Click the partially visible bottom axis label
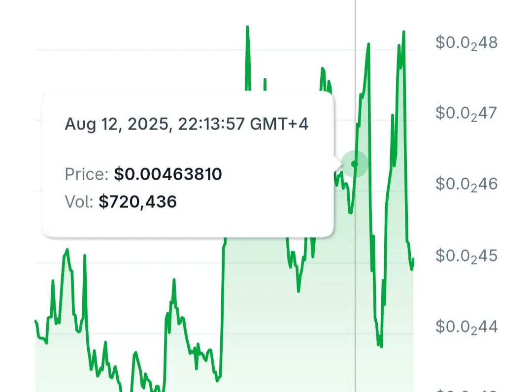This screenshot has width=532, height=392. pos(466,391)
